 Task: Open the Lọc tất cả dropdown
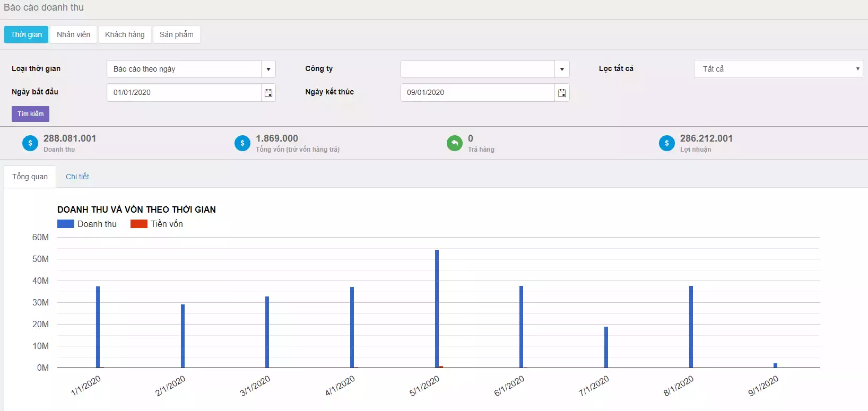[778, 69]
